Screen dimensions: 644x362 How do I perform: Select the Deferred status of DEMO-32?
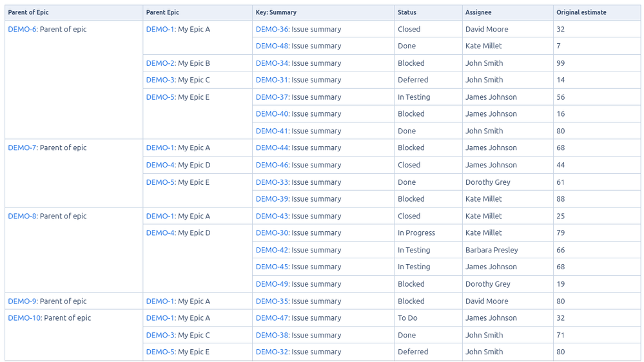413,352
